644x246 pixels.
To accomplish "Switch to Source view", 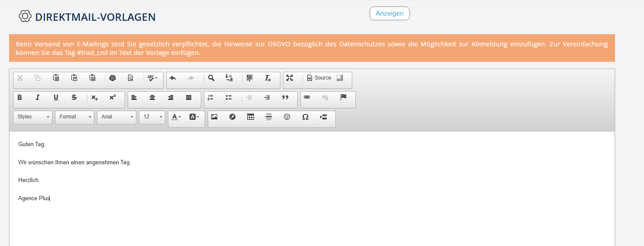I will pyautogui.click(x=319, y=78).
